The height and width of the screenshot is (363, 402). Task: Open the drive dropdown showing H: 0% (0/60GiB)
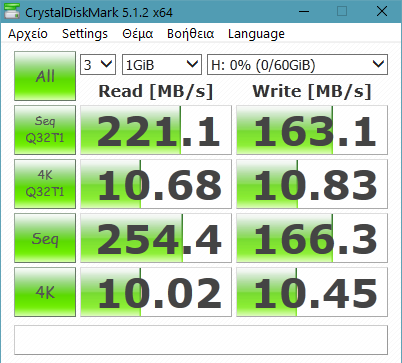click(x=297, y=65)
